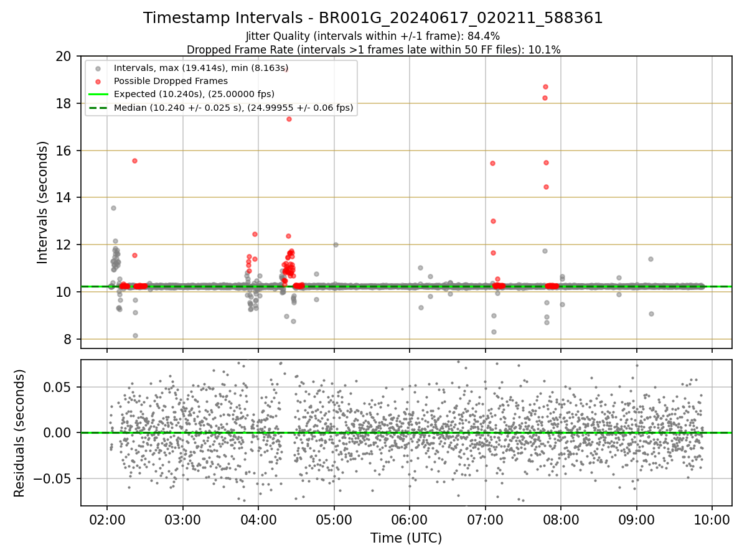The height and width of the screenshot is (560, 747).
Task: Click legend entry Median (10.240 +/- 0.025 s)
Action: click(x=233, y=108)
